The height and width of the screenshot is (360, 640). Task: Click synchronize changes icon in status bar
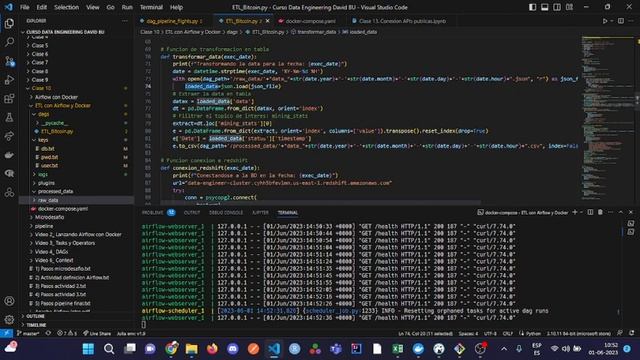pyautogui.click(x=48, y=333)
